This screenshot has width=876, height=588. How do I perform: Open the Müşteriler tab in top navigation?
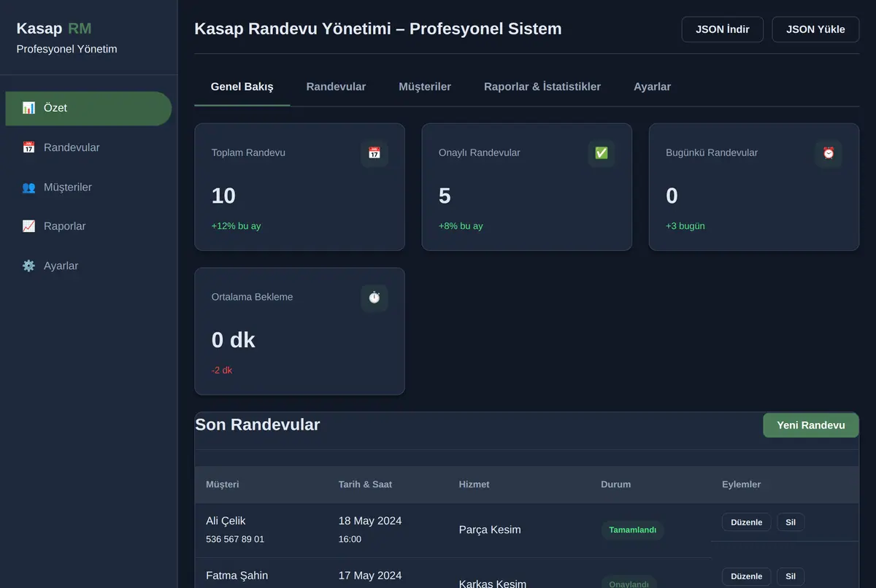pyautogui.click(x=425, y=87)
